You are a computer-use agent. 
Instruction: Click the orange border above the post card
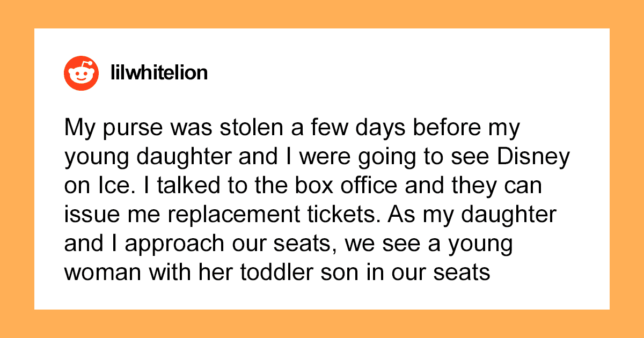[322, 14]
